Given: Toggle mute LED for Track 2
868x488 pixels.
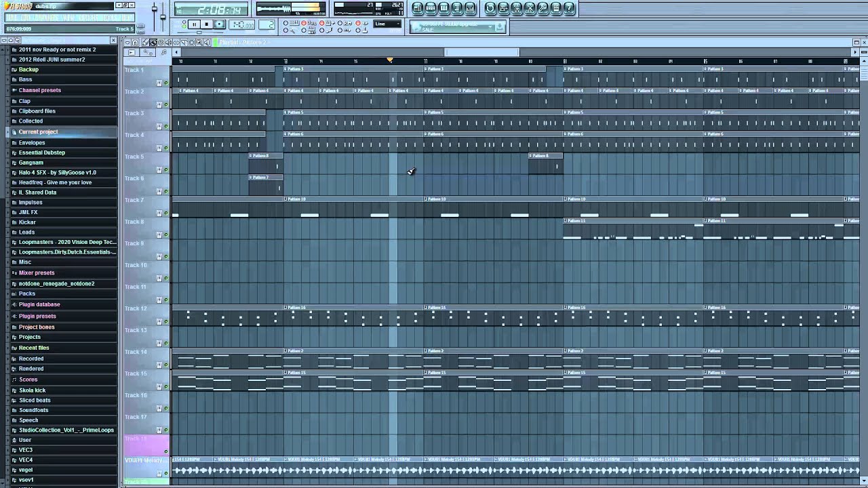Looking at the screenshot, I should tap(166, 104).
